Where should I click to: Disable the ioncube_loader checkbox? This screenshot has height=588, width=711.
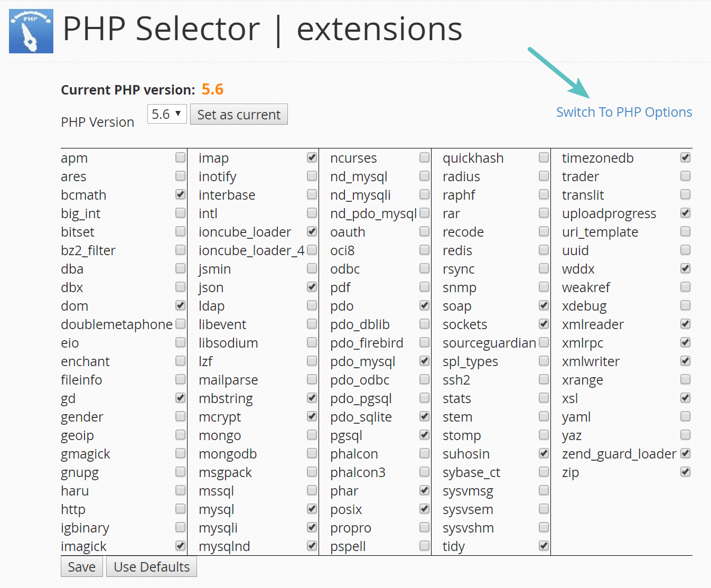tap(312, 231)
